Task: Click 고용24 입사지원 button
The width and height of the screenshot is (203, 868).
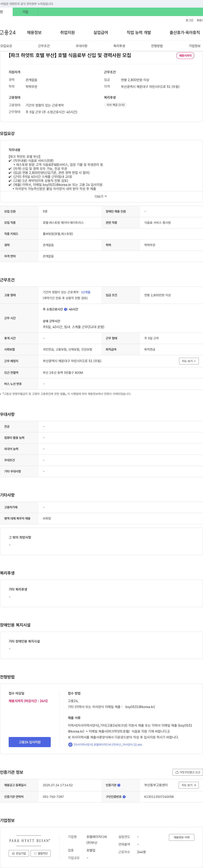Action: point(30,742)
